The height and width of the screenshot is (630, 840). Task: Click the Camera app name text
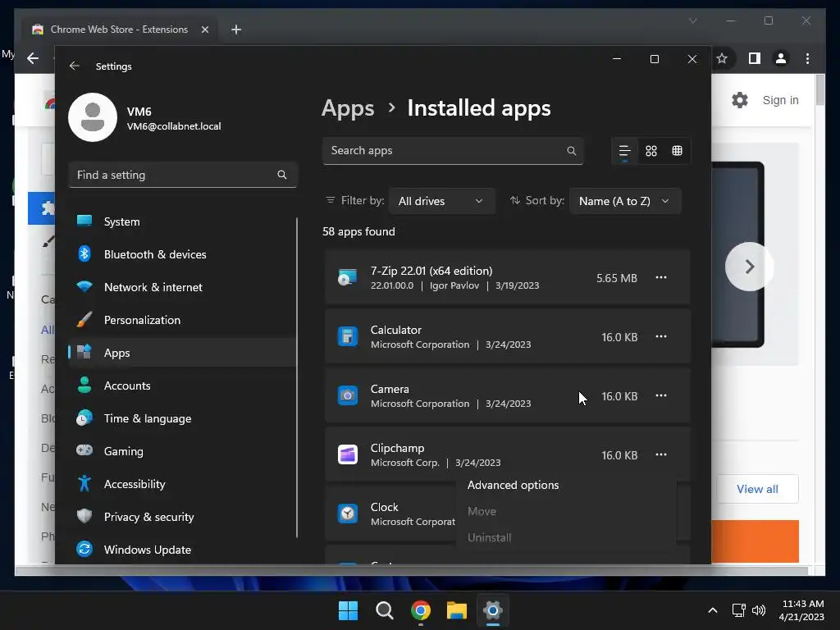tap(390, 389)
